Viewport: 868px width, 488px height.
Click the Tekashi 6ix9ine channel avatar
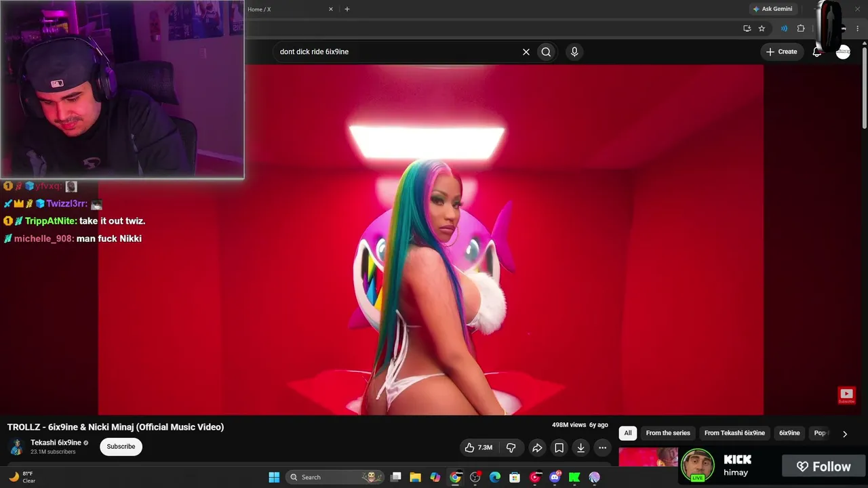[17, 447]
